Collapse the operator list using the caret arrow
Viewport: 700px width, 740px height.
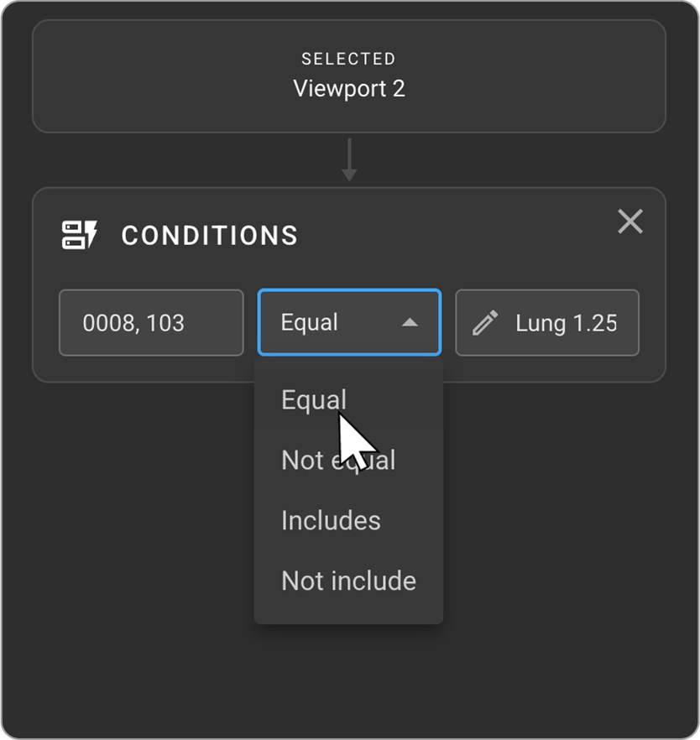coord(410,323)
